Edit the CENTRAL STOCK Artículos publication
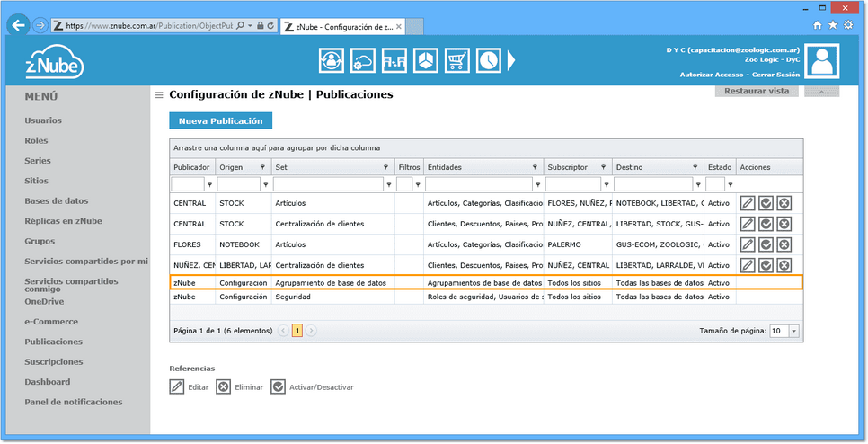Viewport: 868px width, 444px height. (748, 203)
